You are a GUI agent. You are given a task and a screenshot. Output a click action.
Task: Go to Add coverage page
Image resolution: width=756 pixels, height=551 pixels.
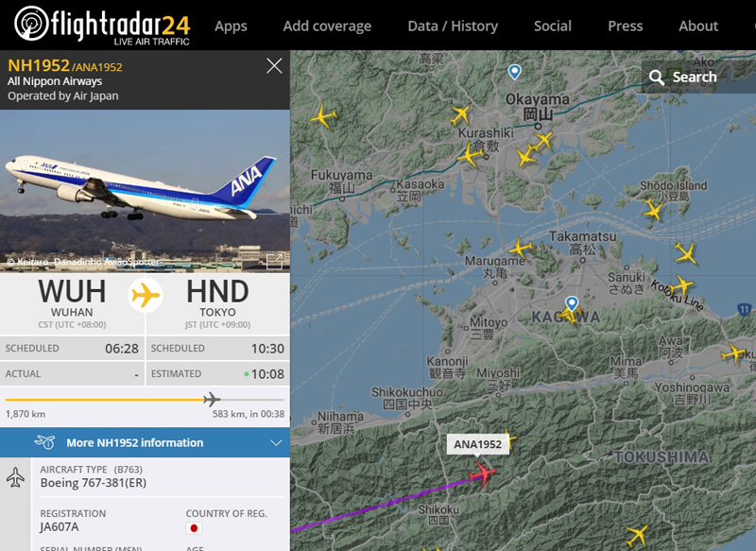click(327, 26)
